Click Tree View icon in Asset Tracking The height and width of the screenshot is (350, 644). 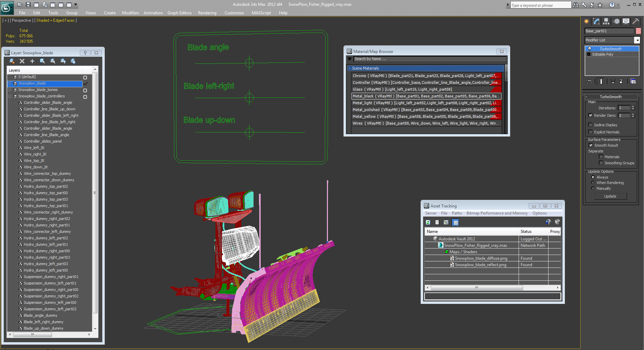pyautogui.click(x=446, y=222)
